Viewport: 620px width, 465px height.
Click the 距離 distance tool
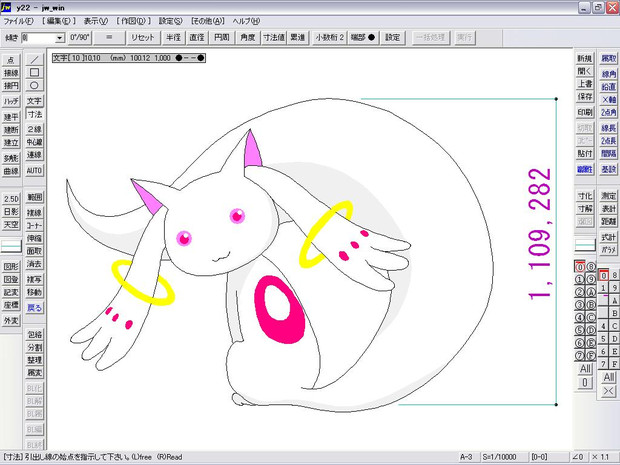coord(608,221)
